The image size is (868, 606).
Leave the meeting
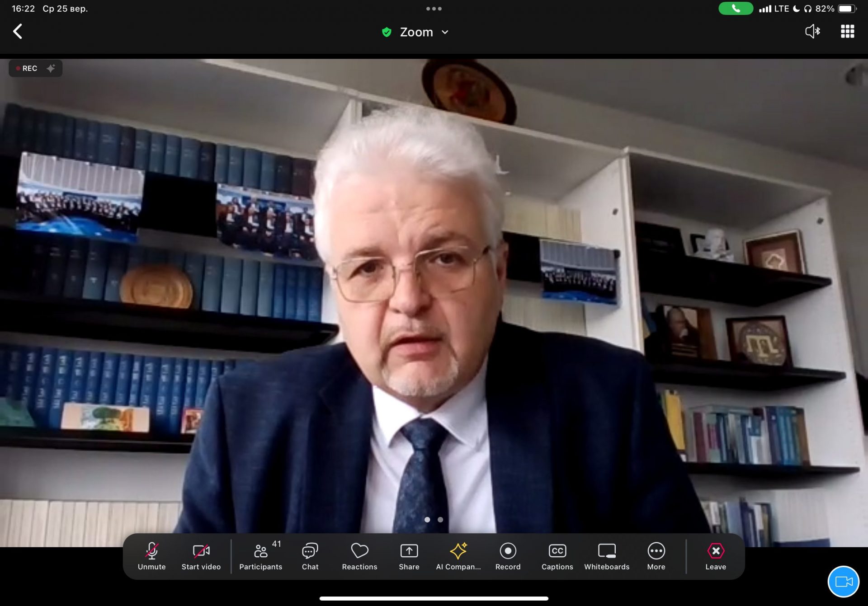click(x=716, y=556)
